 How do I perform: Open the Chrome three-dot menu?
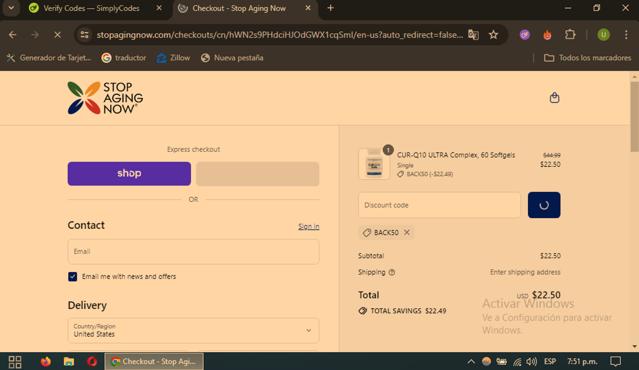[x=626, y=35]
